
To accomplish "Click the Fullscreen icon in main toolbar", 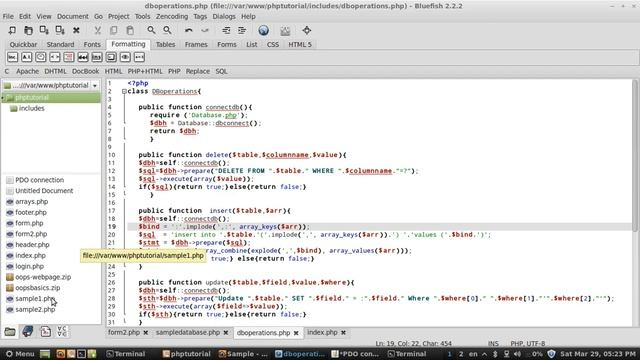I will point(307,30).
